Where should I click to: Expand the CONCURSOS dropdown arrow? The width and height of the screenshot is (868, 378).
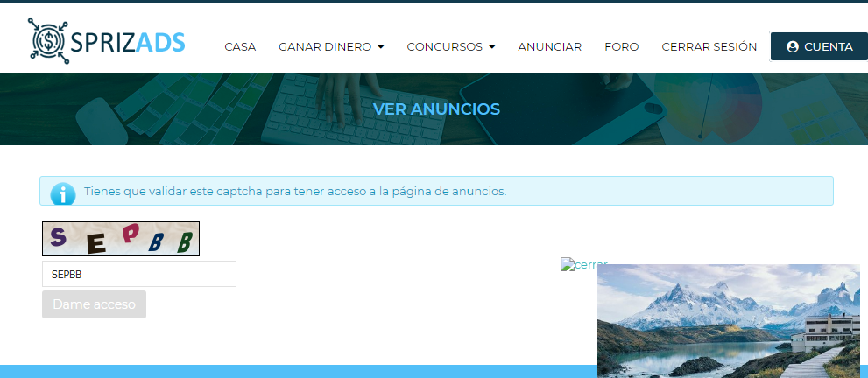491,47
